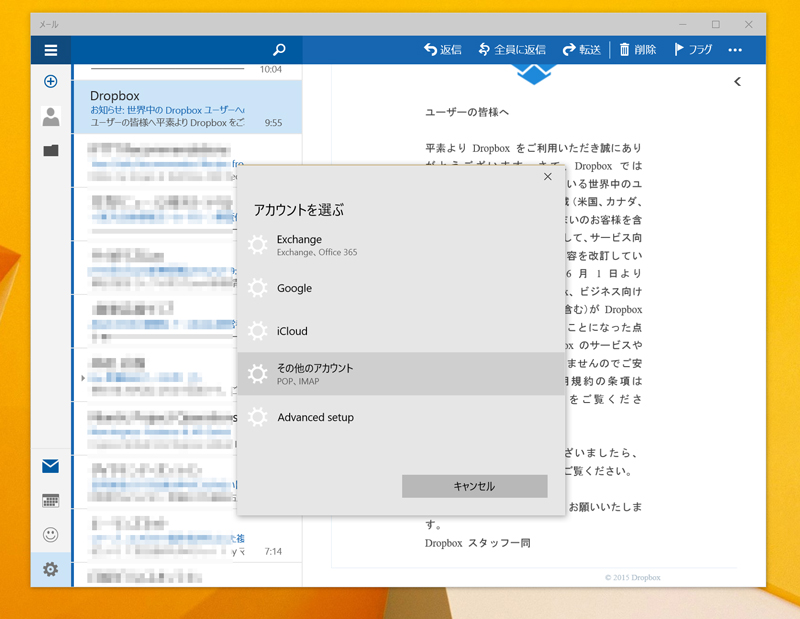Choose the Google account option

(401, 288)
